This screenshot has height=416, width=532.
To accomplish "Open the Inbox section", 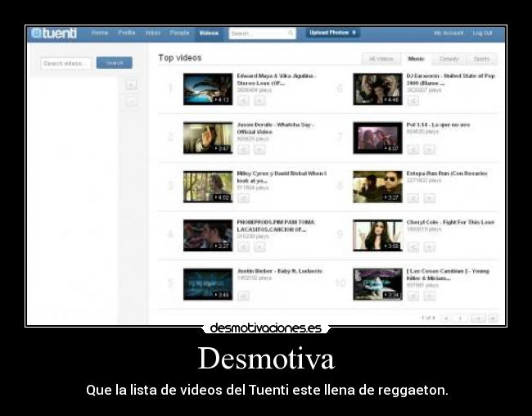I will tap(153, 33).
